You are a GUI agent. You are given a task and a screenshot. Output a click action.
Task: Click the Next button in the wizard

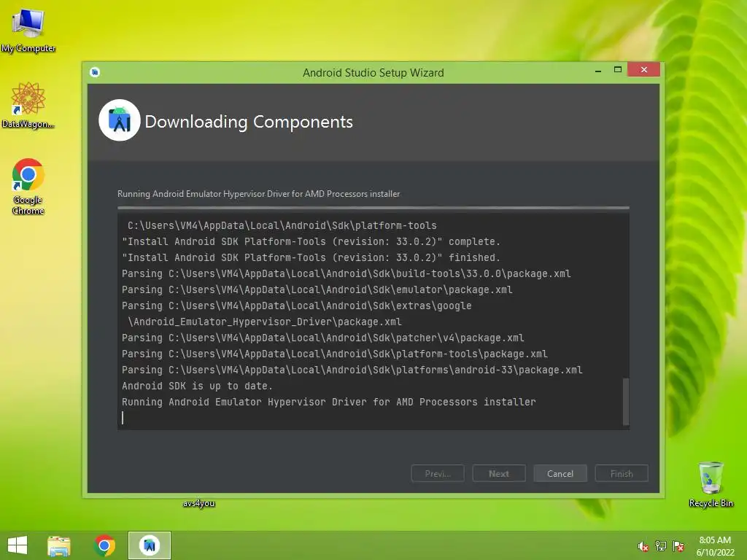click(x=499, y=473)
